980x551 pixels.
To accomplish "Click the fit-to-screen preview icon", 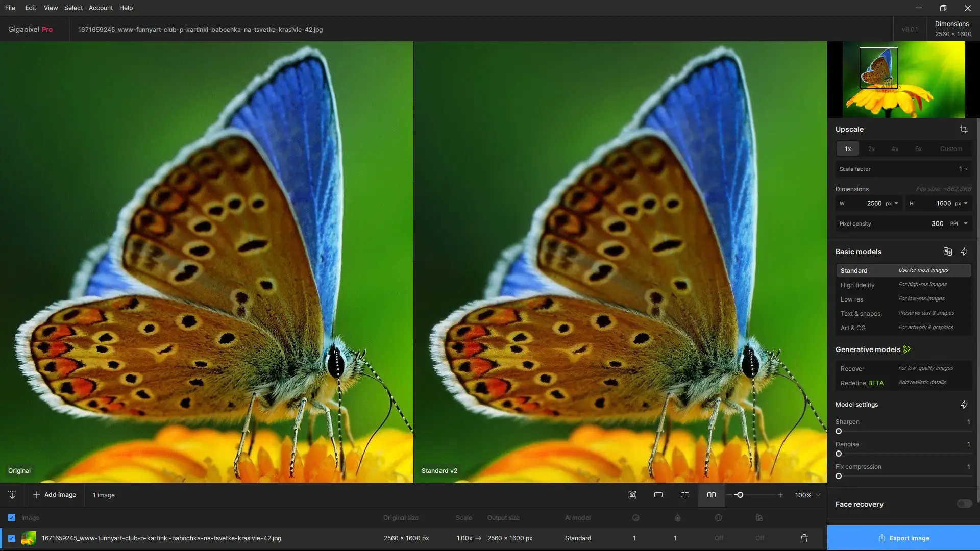I will (632, 495).
